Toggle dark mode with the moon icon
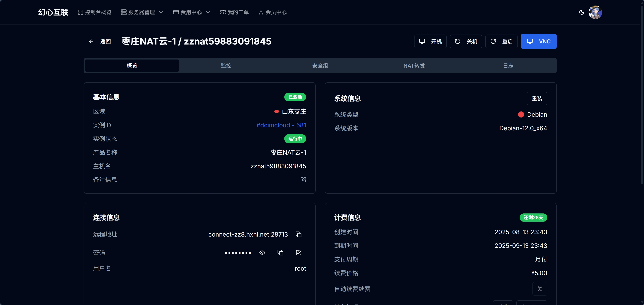Viewport: 644px width, 305px height. tap(582, 12)
